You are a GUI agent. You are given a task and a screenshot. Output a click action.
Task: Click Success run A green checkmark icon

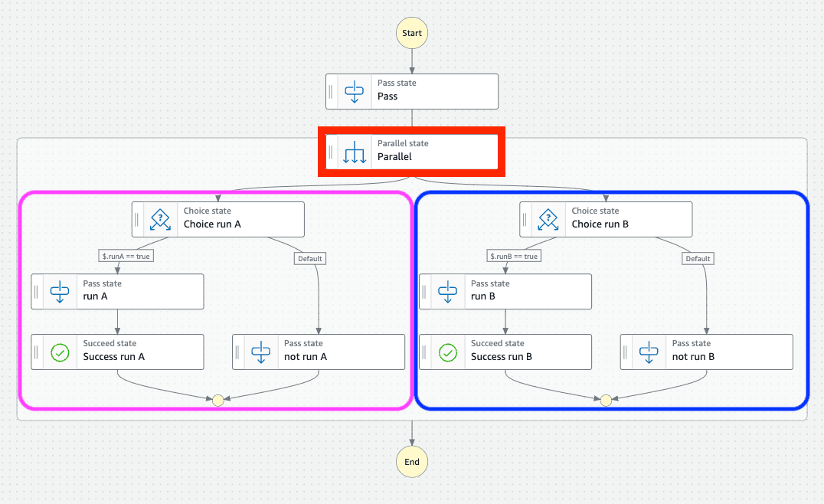click(60, 352)
